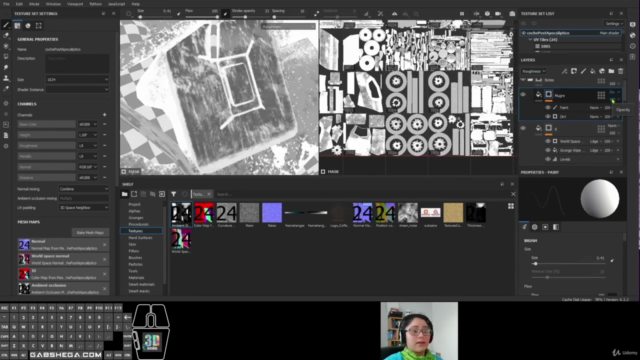Click the brush properties icon in Properties Paint

[524, 227]
